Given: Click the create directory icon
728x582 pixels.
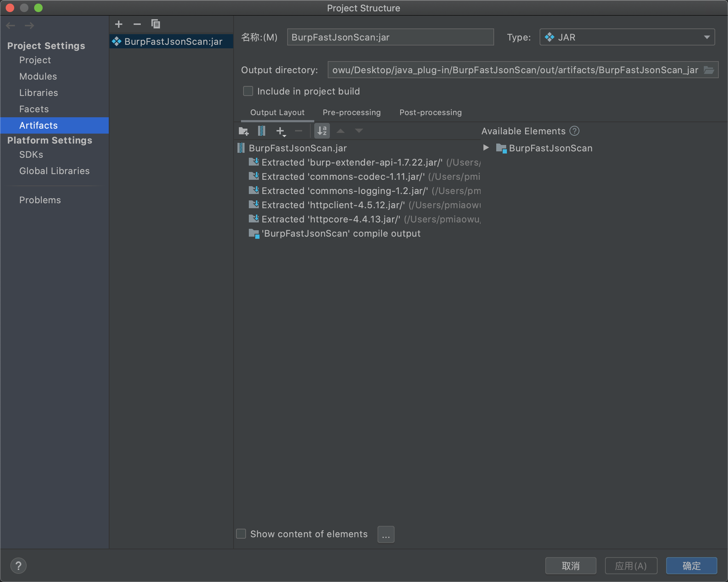Looking at the screenshot, I should click(x=243, y=131).
